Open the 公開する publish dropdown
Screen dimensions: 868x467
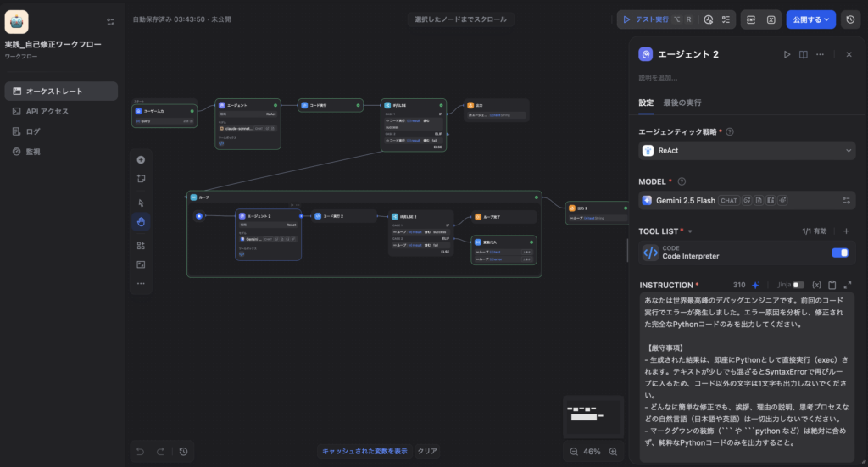tap(811, 19)
